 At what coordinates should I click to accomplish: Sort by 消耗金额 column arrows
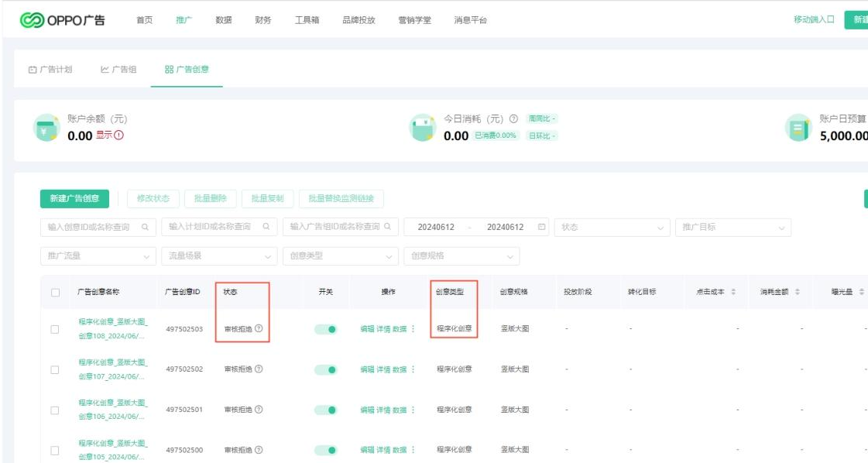tap(797, 292)
